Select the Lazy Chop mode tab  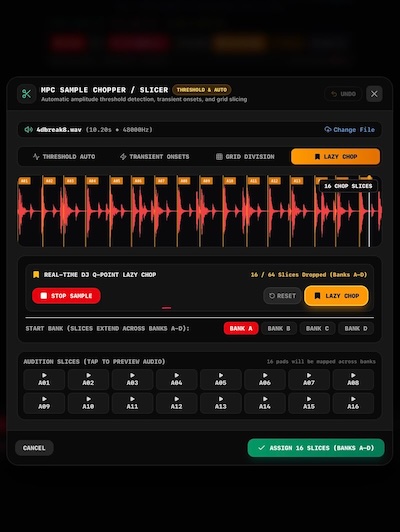(336, 157)
